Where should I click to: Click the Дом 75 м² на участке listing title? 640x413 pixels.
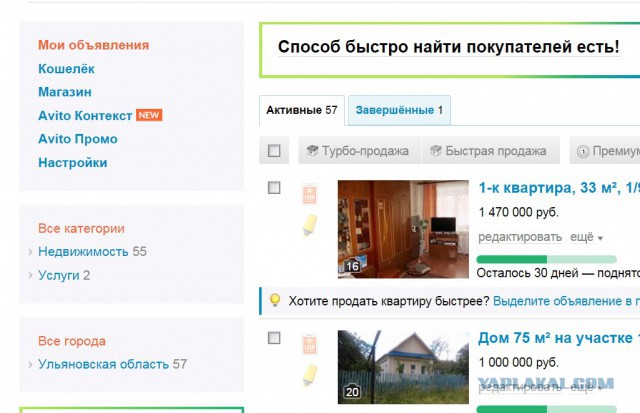[559, 338]
